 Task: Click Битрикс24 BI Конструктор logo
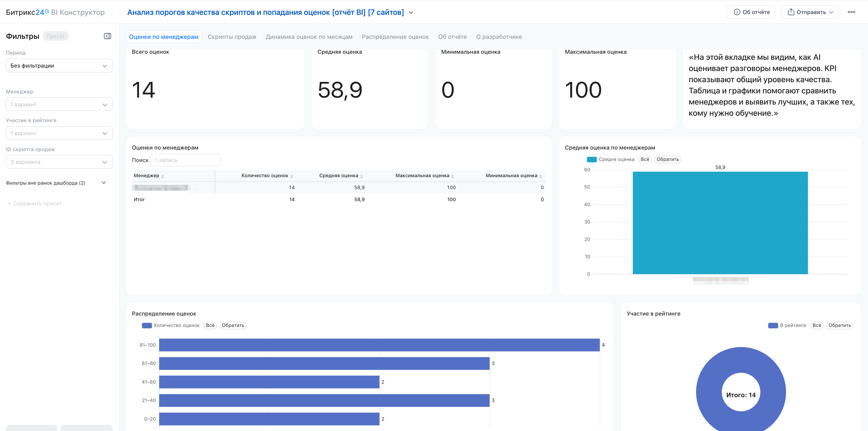55,13
